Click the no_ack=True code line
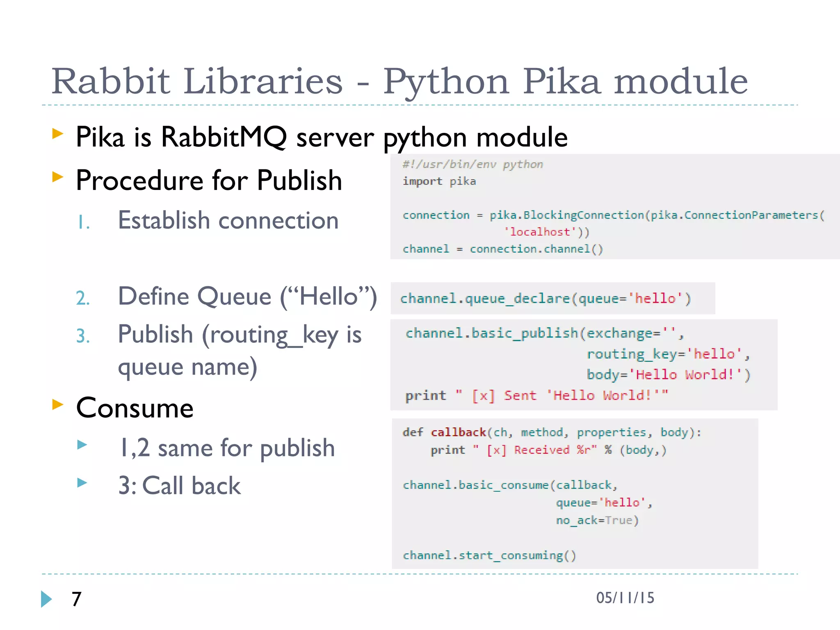This screenshot has height=630, width=840. point(597,520)
